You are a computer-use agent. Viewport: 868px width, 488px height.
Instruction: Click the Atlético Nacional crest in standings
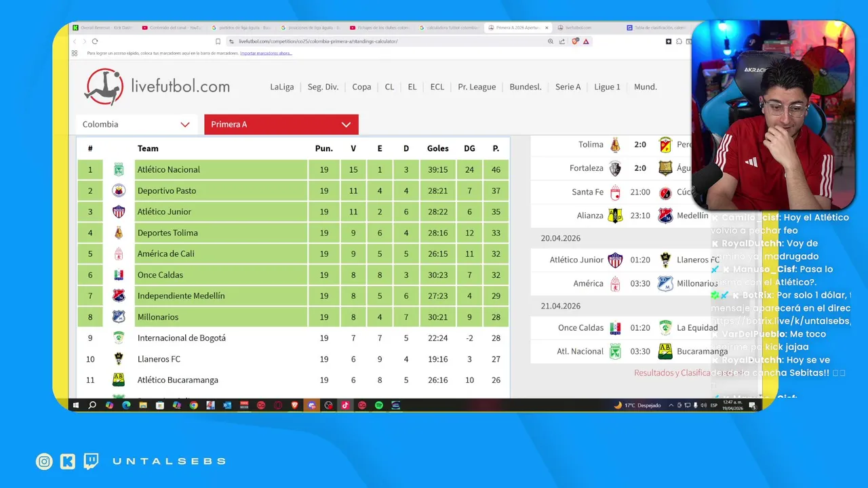[x=119, y=169]
